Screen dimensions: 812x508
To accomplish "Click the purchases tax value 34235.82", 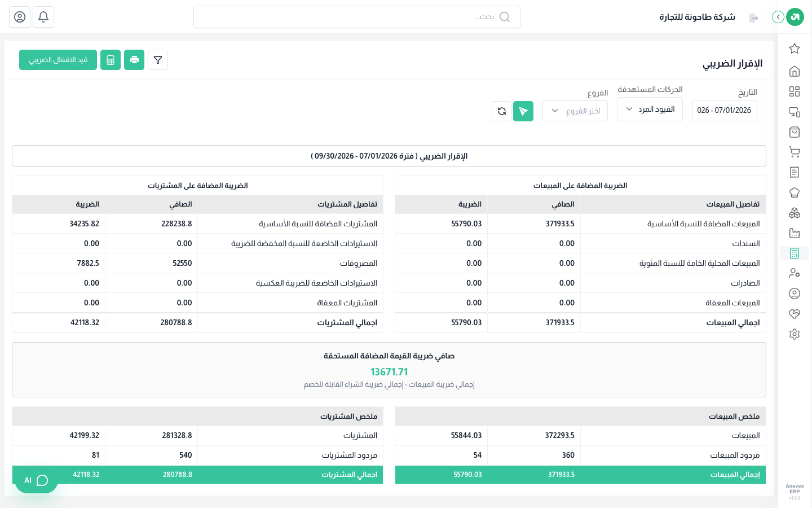I will pos(84,224).
